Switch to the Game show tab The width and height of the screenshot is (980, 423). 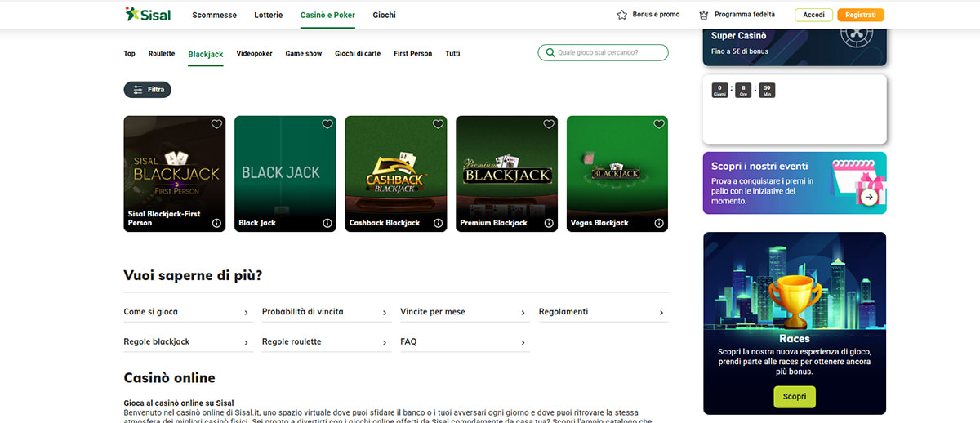click(304, 54)
